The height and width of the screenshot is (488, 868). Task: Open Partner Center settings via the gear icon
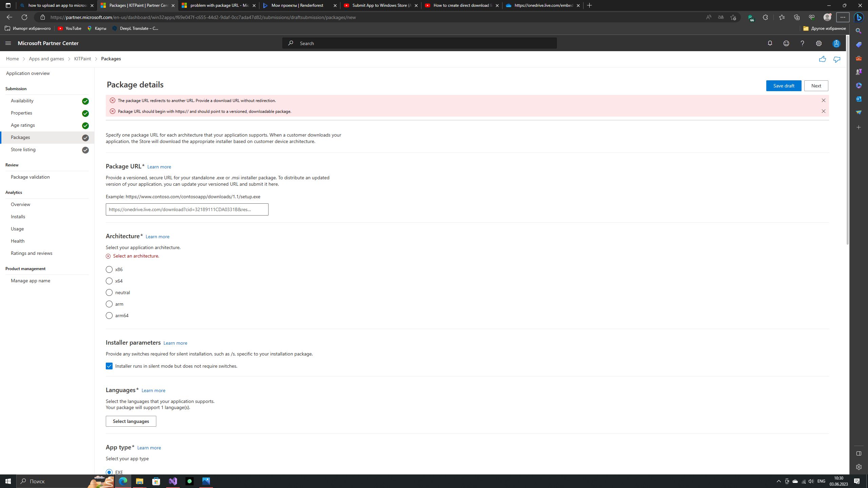(x=819, y=43)
